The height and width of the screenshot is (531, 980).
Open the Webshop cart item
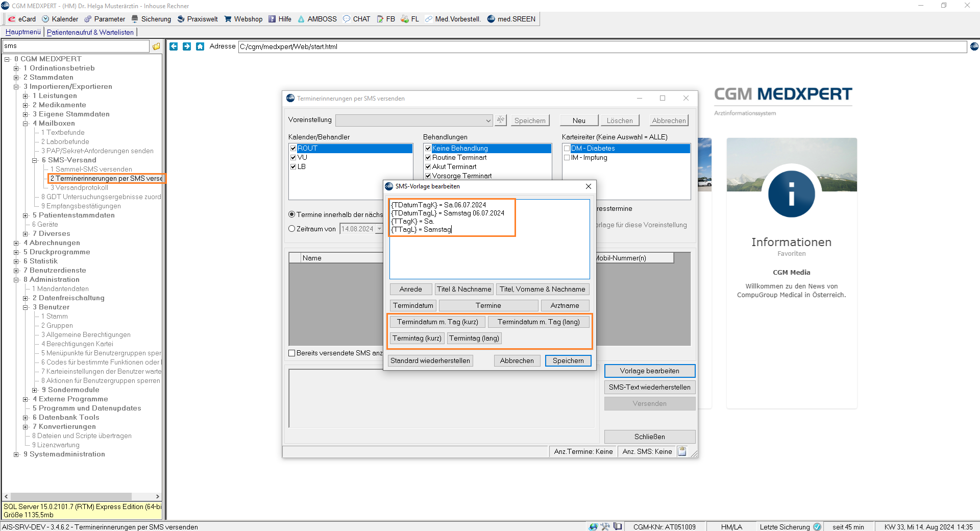coord(243,19)
